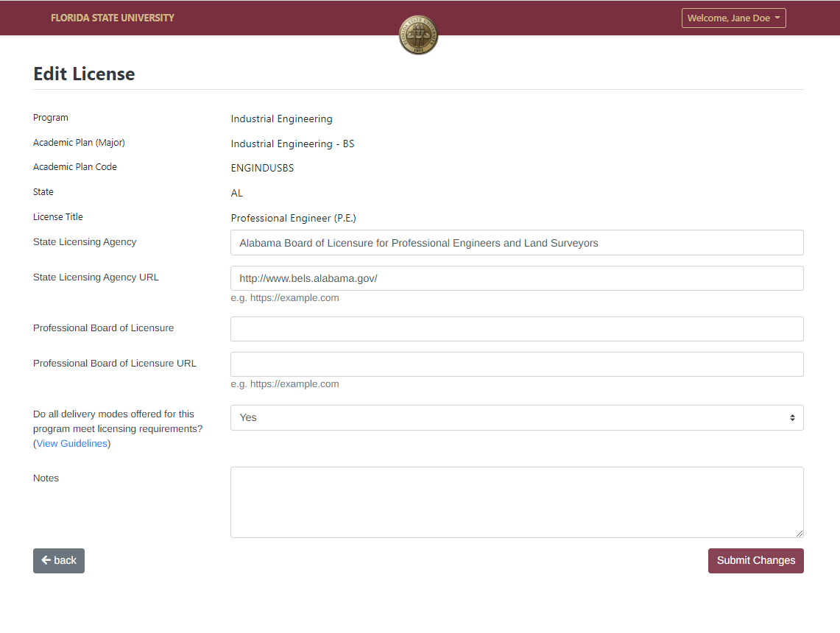The height and width of the screenshot is (633, 840).
Task: Click the State Licensing Agency URL field
Action: click(515, 278)
